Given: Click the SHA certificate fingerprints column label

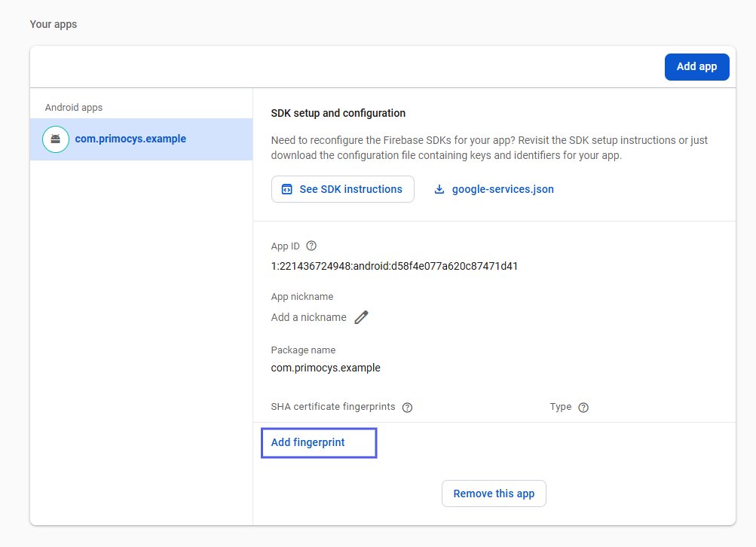Looking at the screenshot, I should click(x=332, y=407).
